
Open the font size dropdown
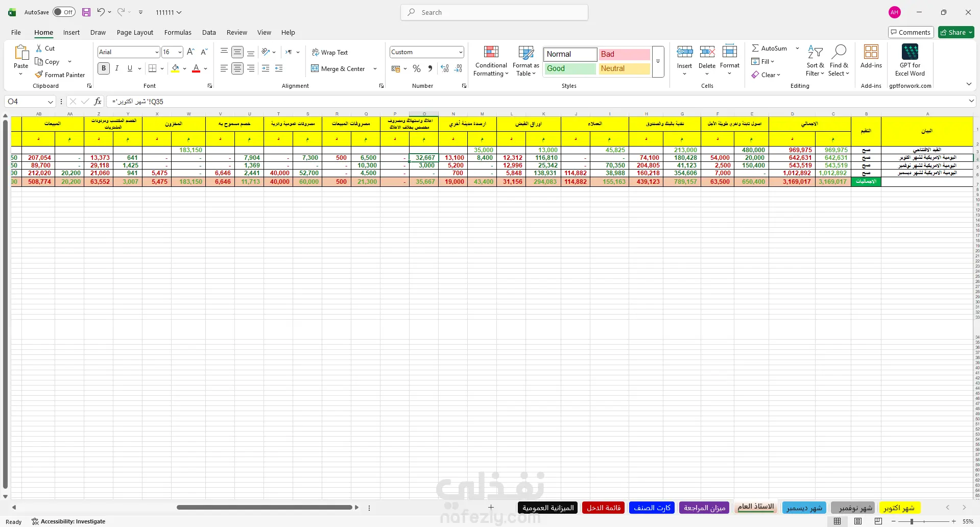(180, 52)
